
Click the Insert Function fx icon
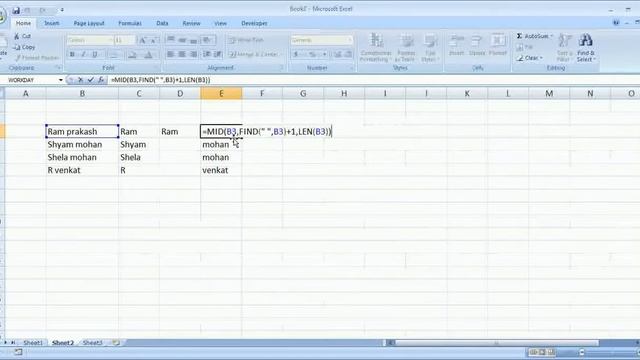point(101,80)
